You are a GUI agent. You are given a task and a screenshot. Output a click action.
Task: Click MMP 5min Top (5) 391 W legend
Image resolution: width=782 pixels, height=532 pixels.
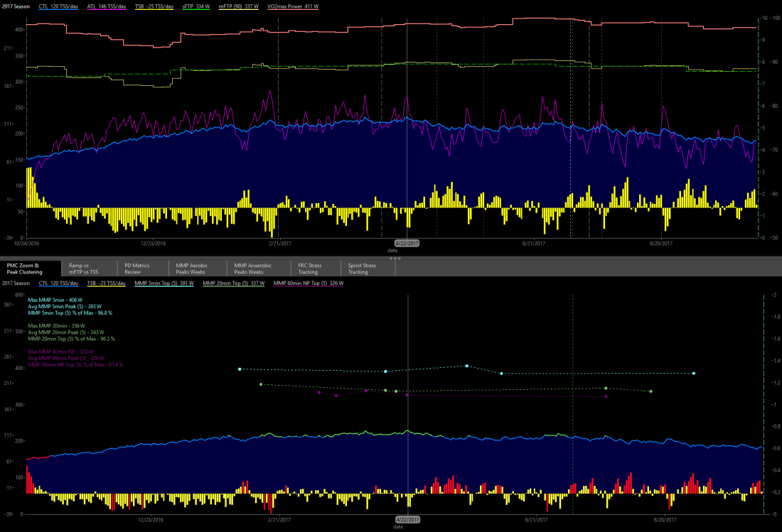tap(165, 283)
